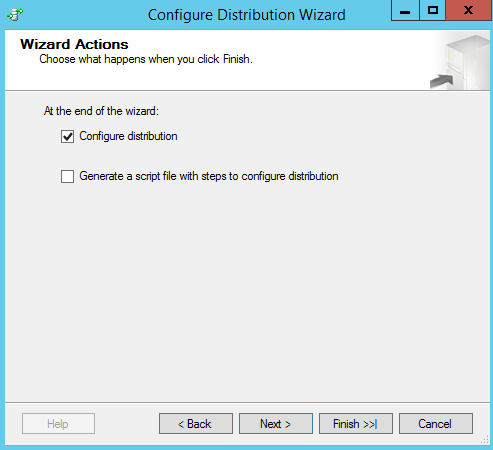Maximize the wizard window
493x450 pixels.
point(432,11)
